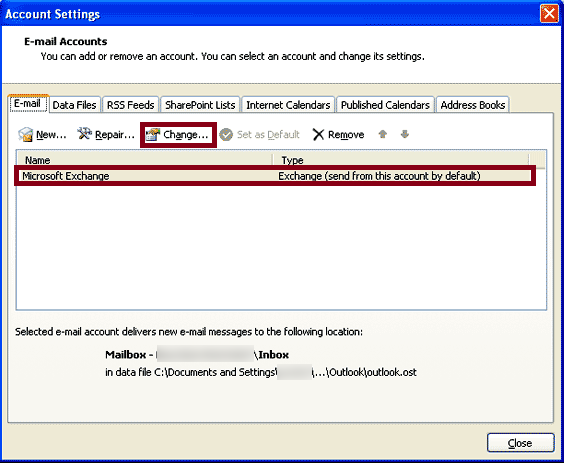565x464 pixels.
Task: Close the Account Settings dialog via Close button
Action: click(x=520, y=443)
